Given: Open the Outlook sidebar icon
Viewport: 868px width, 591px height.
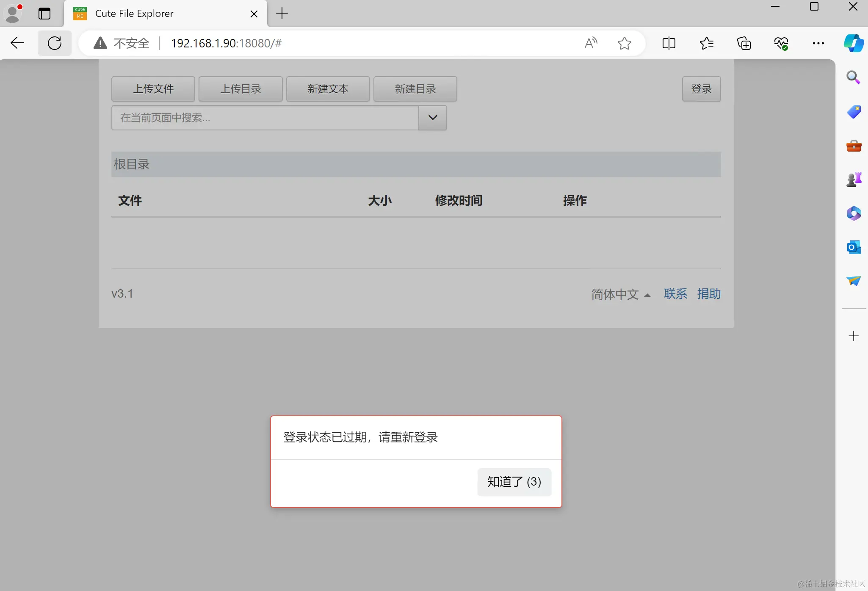Looking at the screenshot, I should 854,247.
